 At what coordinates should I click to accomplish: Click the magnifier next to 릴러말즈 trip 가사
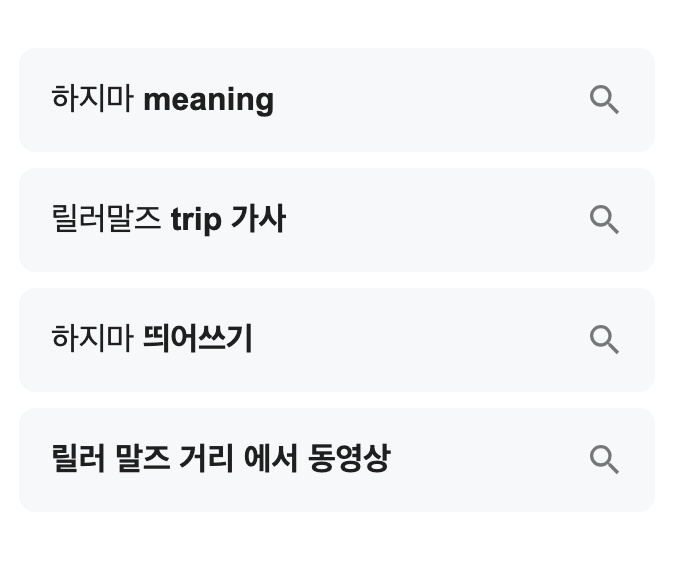pyautogui.click(x=604, y=220)
